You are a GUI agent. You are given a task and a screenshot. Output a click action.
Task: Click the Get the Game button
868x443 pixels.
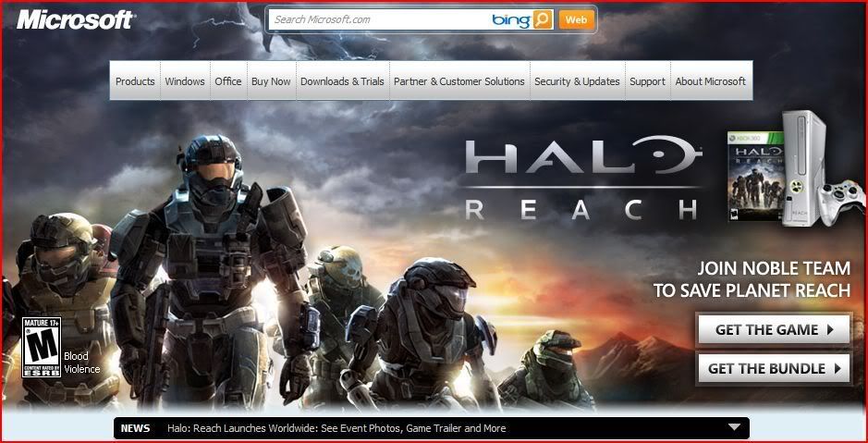coord(773,329)
